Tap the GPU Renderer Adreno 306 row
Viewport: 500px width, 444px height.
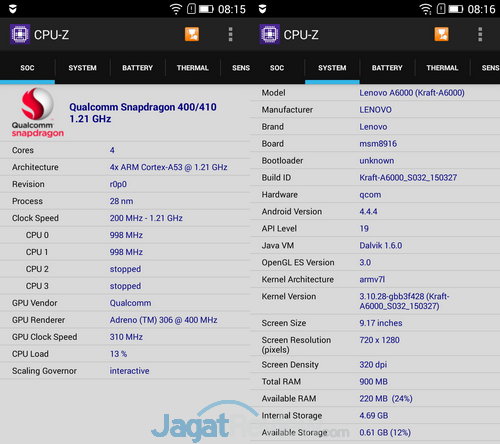pos(125,320)
